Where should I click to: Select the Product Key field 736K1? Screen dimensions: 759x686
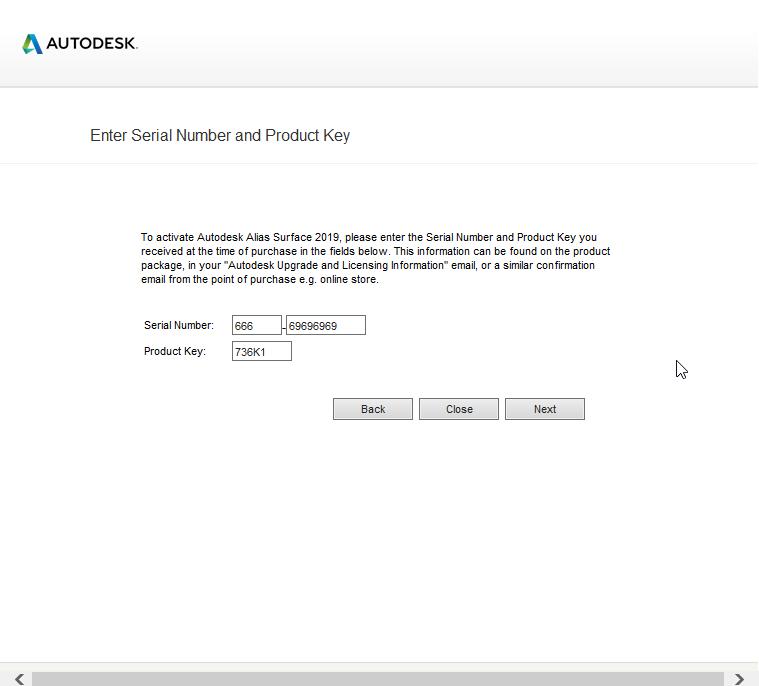click(x=262, y=351)
